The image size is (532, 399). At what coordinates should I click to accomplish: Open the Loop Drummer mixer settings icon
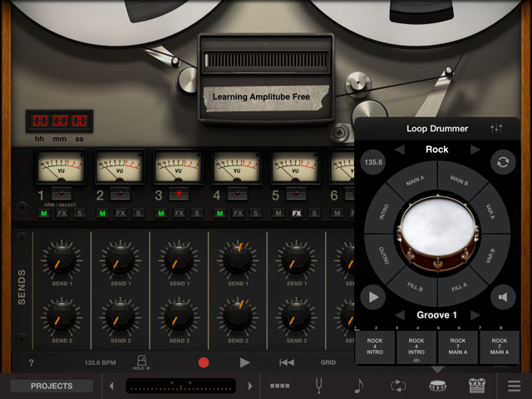[x=496, y=129]
